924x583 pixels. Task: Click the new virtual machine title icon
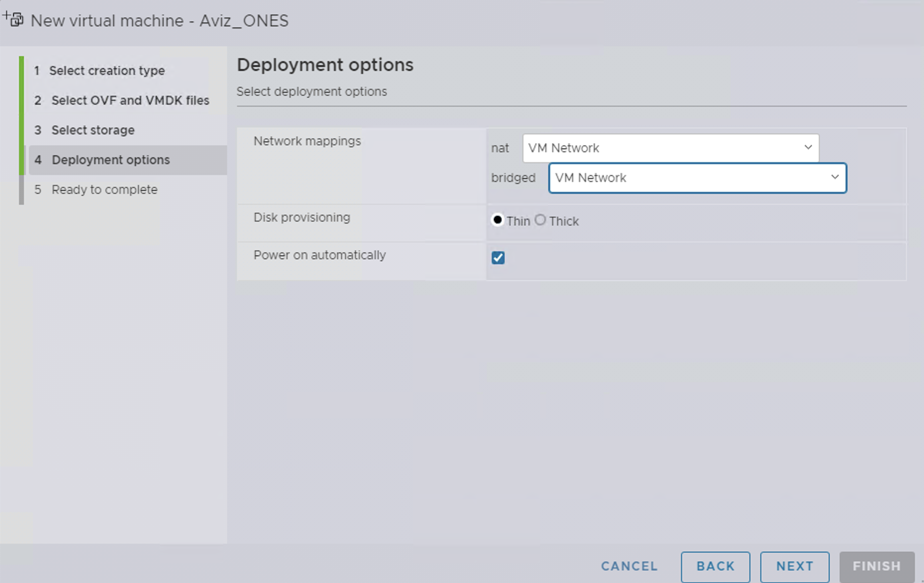pos(14,19)
